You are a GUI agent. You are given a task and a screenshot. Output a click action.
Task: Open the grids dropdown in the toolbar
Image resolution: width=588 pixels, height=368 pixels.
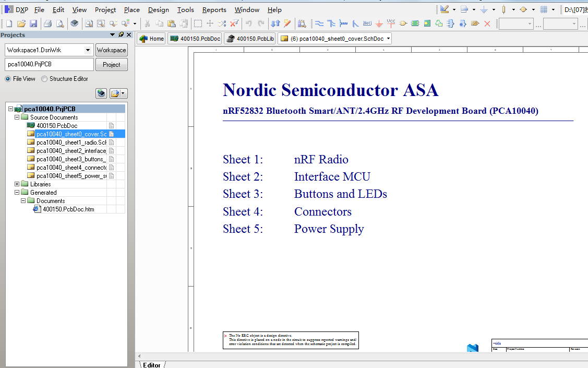click(553, 10)
